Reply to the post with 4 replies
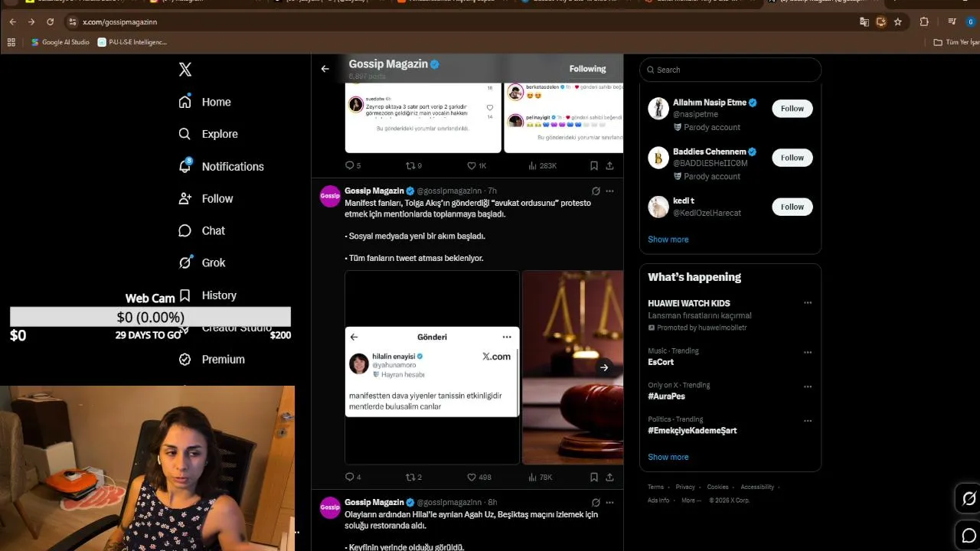 click(353, 477)
